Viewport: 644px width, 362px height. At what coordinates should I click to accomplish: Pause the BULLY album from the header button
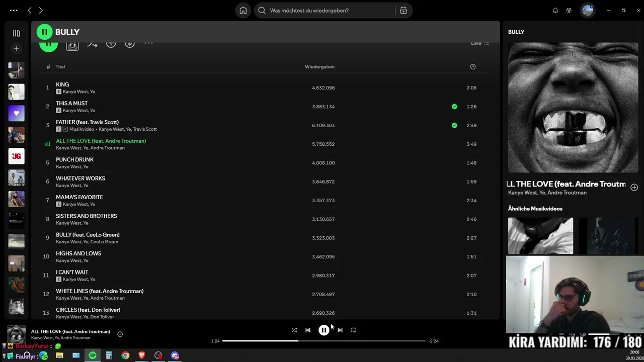(44, 32)
